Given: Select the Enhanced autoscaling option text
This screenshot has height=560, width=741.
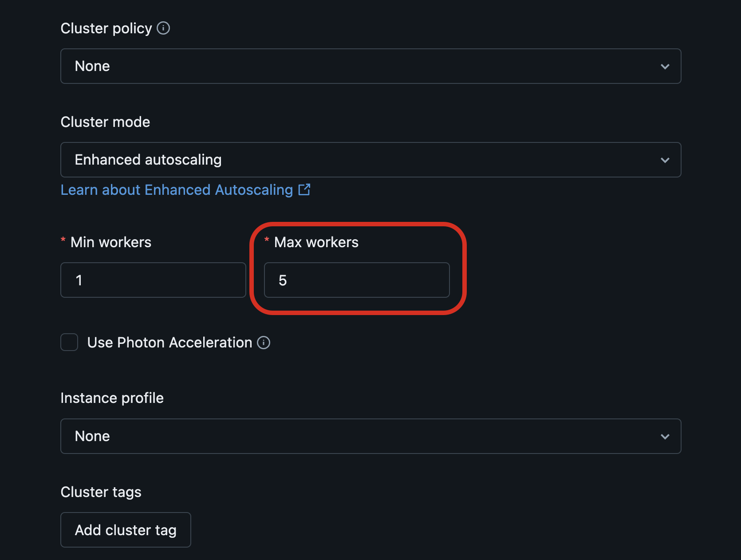Looking at the screenshot, I should pyautogui.click(x=148, y=160).
